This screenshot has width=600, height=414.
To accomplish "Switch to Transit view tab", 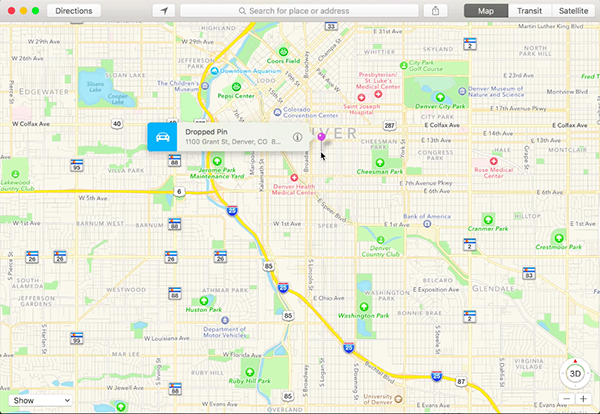I will 530,11.
